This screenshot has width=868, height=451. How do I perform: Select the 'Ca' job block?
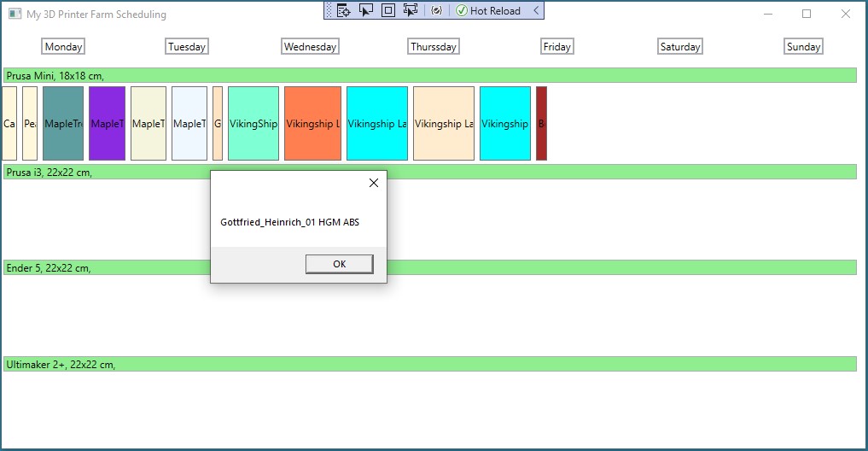(x=9, y=124)
